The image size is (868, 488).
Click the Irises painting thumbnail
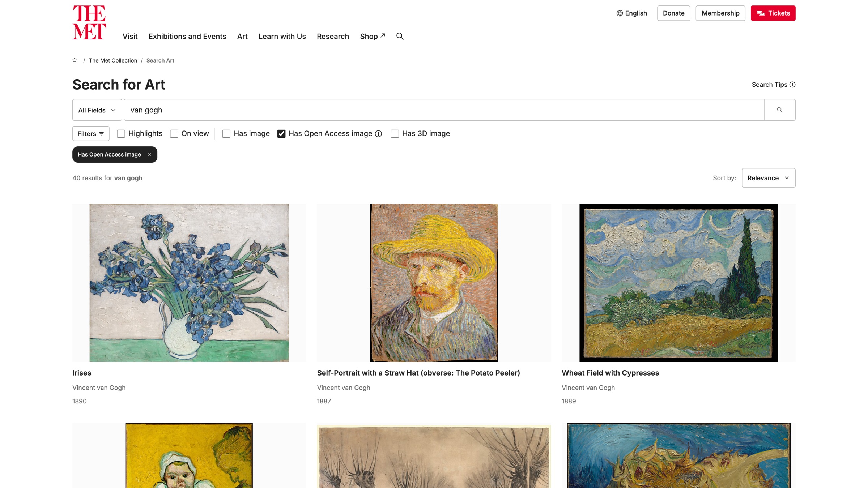pos(189,283)
